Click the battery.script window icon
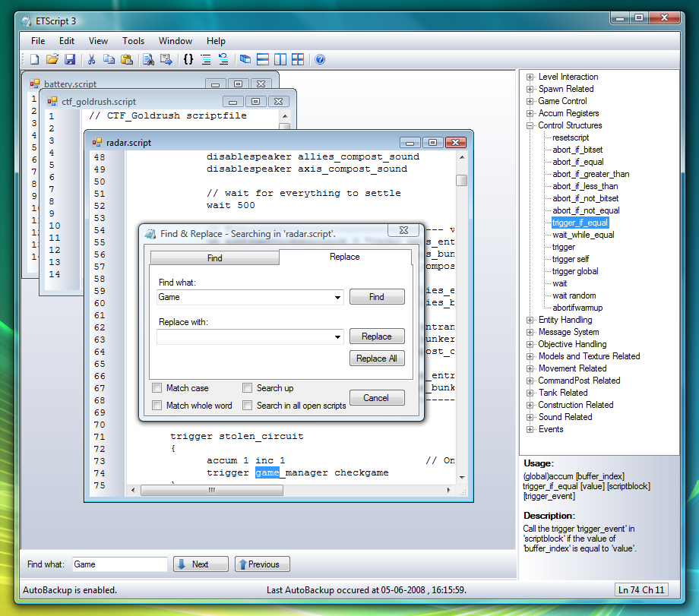The width and height of the screenshot is (699, 616). (x=35, y=84)
